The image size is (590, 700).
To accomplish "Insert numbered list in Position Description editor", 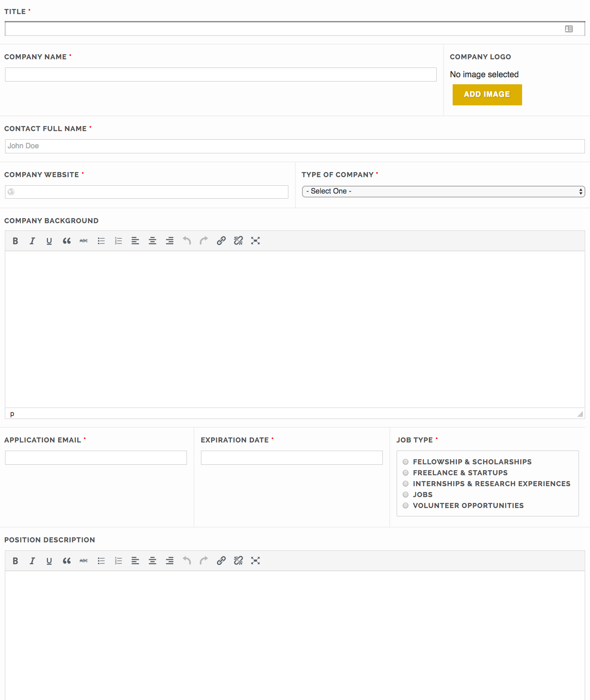I will (118, 561).
